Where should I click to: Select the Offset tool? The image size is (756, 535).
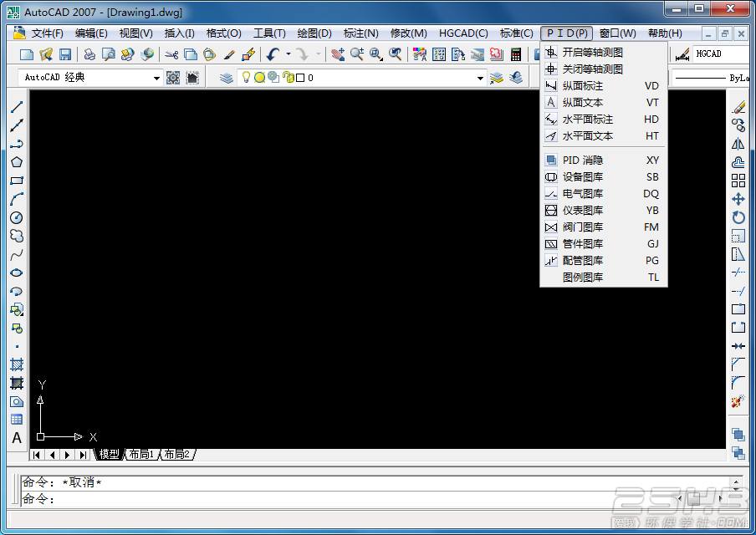click(x=738, y=162)
